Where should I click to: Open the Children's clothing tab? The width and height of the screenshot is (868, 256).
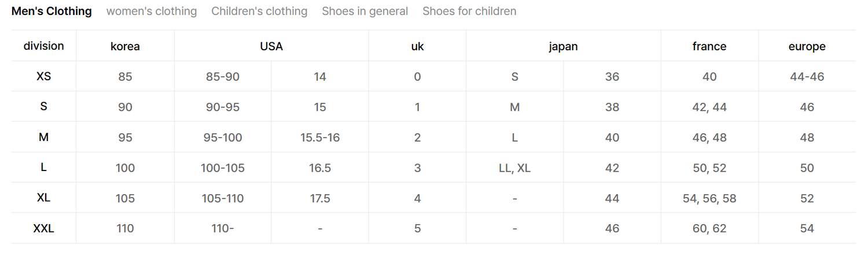[x=259, y=11]
